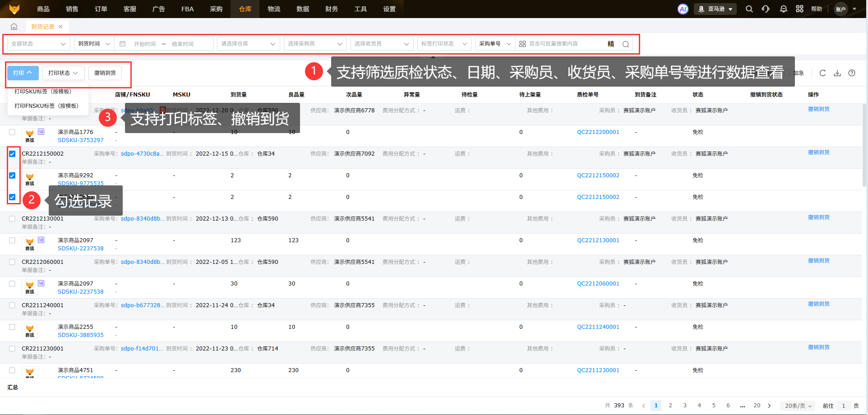Choose 打印FNSKU标签（按模板） from print menu
The width and height of the screenshot is (868, 415).
point(46,106)
